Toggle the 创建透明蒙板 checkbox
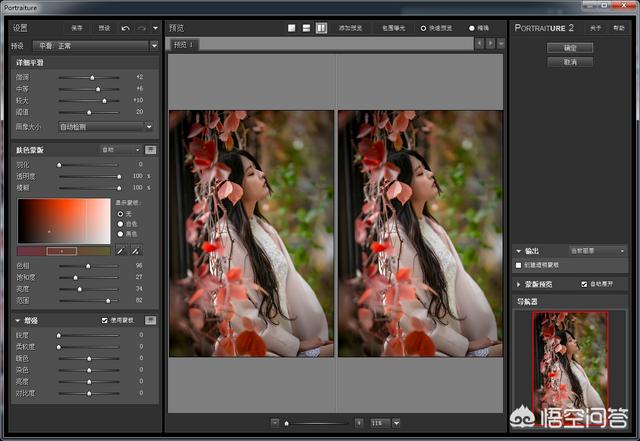640x441 pixels. (x=518, y=265)
